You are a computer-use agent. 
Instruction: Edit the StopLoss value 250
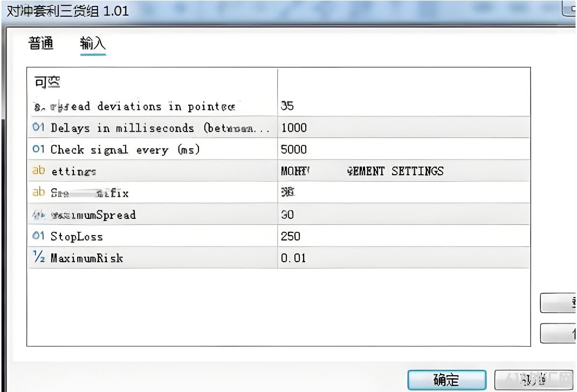(x=404, y=236)
